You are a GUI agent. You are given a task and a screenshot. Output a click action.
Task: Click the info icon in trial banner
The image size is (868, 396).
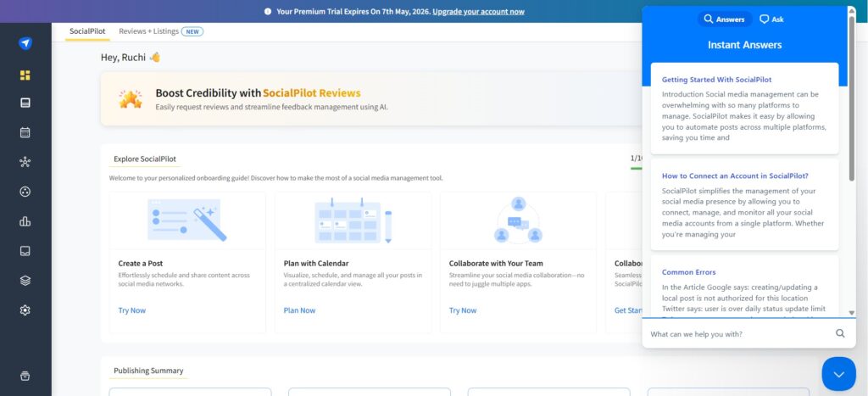[x=268, y=12]
